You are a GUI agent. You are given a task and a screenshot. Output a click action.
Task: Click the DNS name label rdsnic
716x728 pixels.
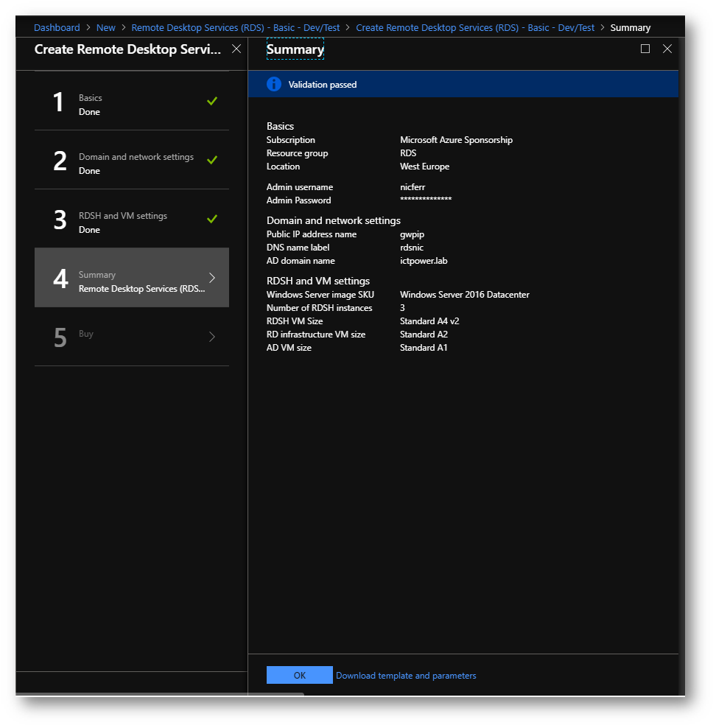(x=412, y=248)
